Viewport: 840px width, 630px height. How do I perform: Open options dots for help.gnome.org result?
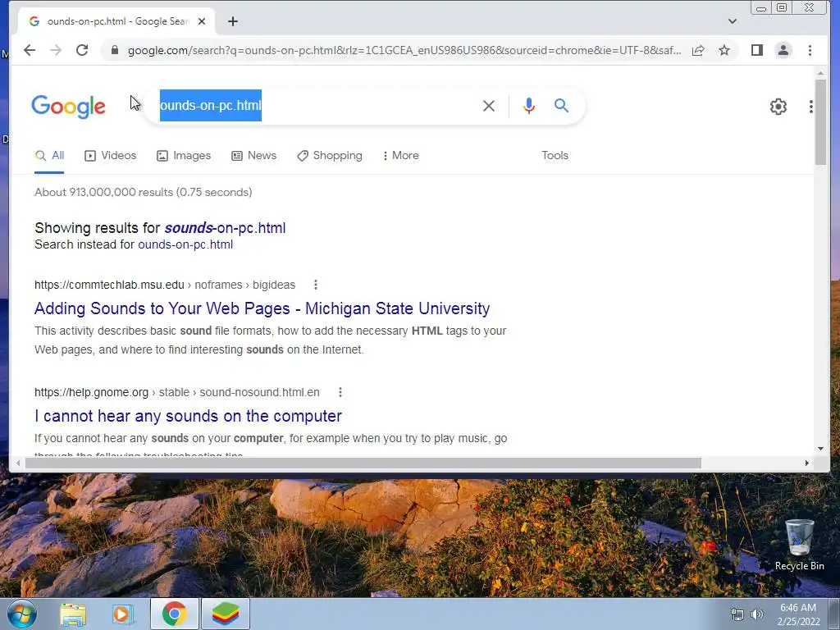pyautogui.click(x=340, y=392)
